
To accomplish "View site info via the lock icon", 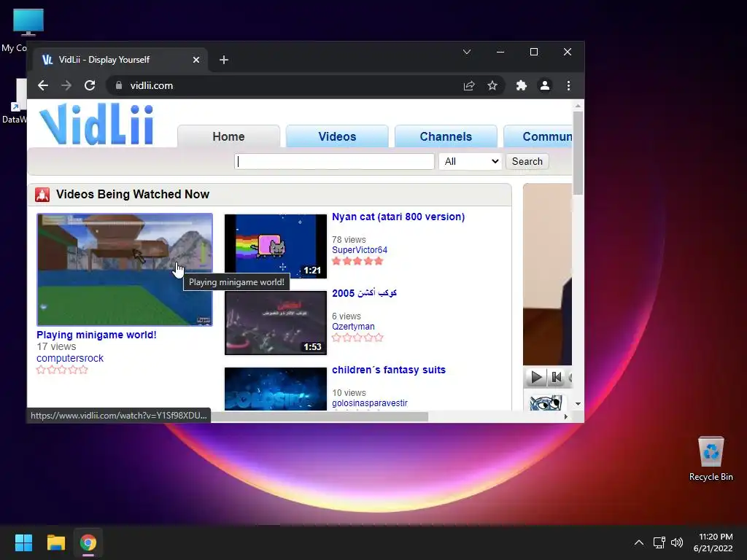I will (x=119, y=86).
